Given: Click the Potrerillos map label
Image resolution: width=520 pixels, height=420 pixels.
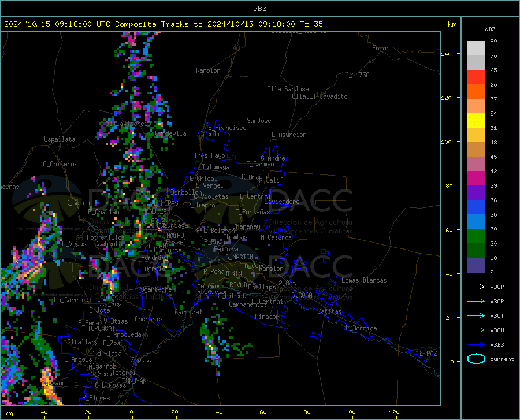Looking at the screenshot, I should (106, 237).
